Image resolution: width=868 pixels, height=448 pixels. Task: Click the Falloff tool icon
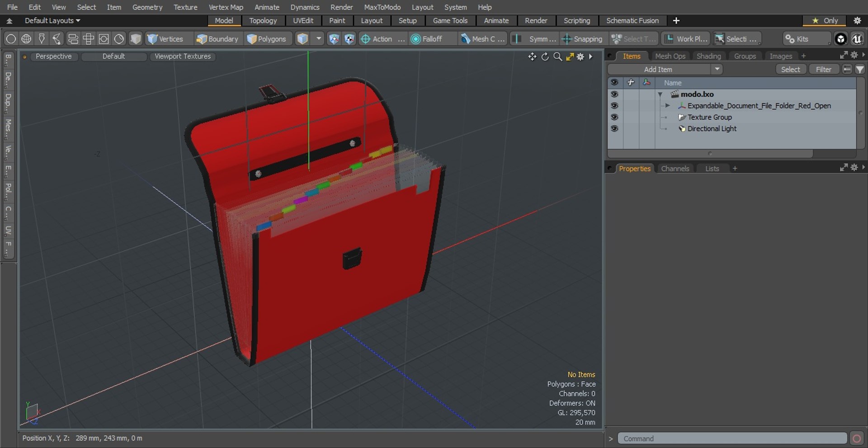(415, 39)
